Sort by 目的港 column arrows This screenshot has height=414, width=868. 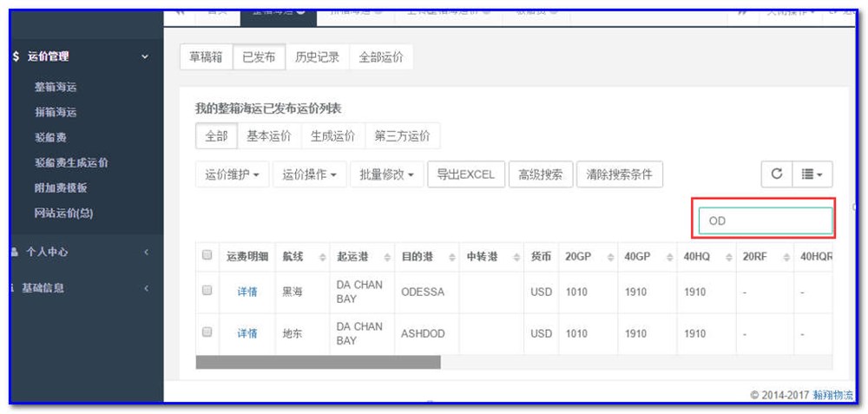click(x=451, y=258)
